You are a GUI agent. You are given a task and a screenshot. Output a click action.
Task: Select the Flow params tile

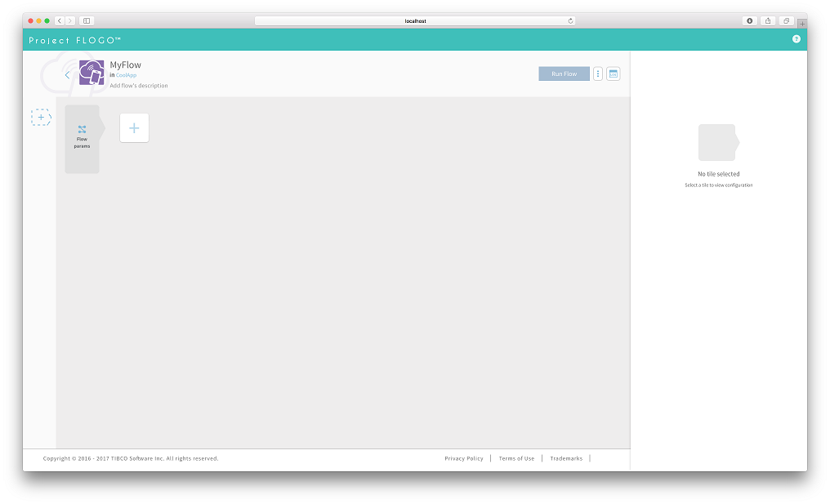click(83, 139)
